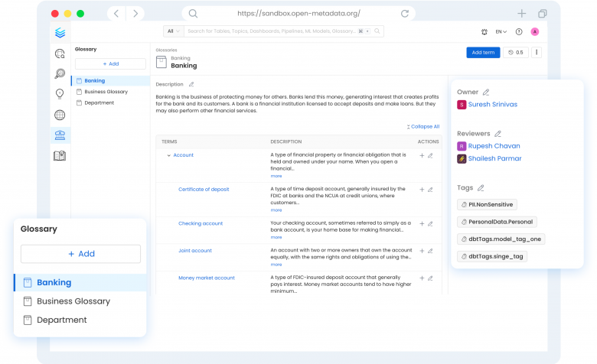The image size is (597, 364).
Task: Open the help question mark icon
Action: (x=519, y=32)
